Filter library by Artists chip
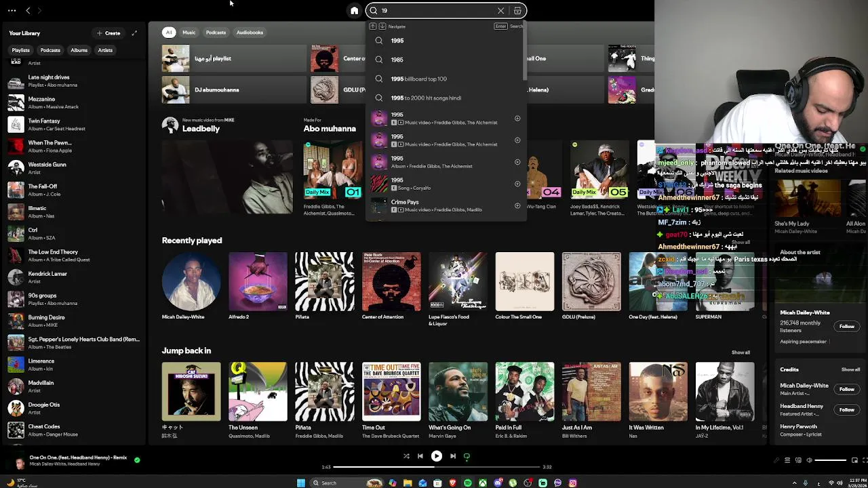868x488 pixels. 105,50
